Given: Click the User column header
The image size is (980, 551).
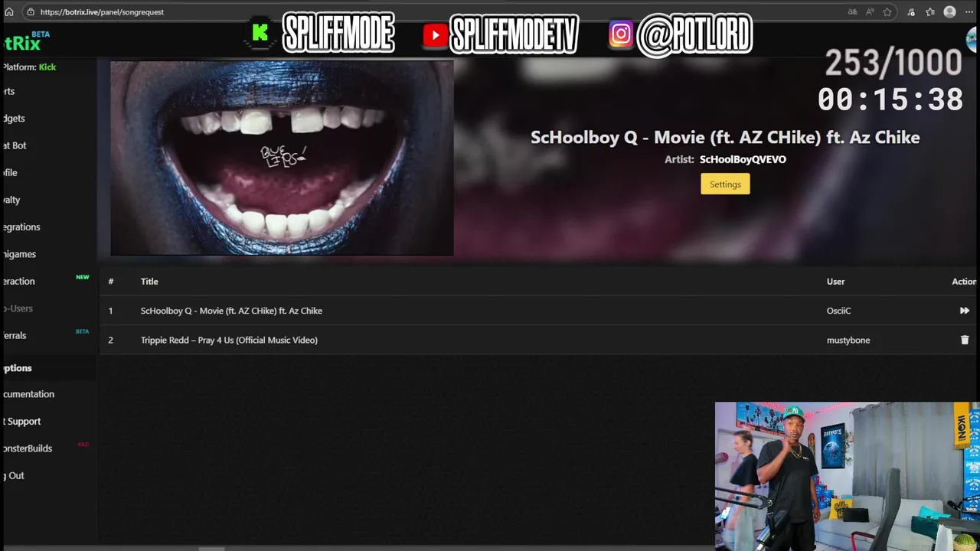Looking at the screenshot, I should 835,282.
